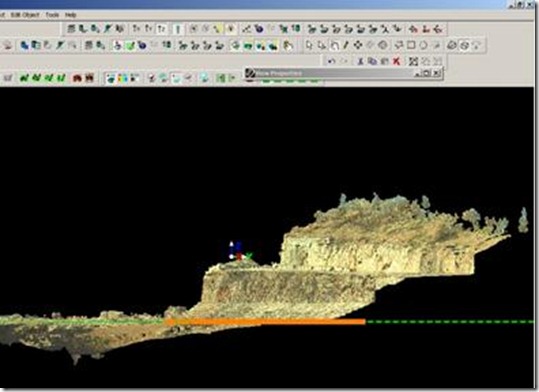Screen dimensions: 539x392
Task: Click the scissors cut icon
Action: click(x=360, y=61)
